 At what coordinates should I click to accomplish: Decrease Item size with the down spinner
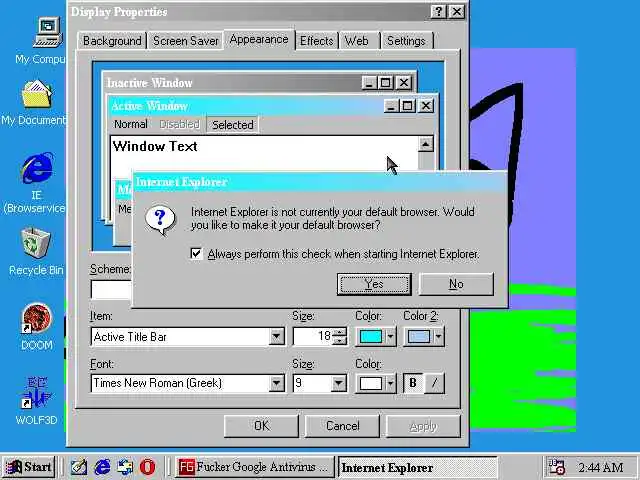(x=339, y=341)
